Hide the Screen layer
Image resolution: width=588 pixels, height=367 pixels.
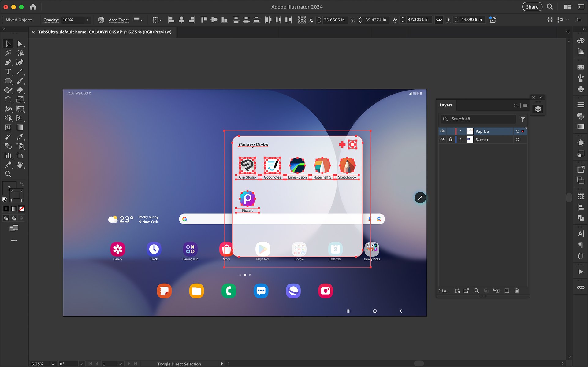point(442,139)
